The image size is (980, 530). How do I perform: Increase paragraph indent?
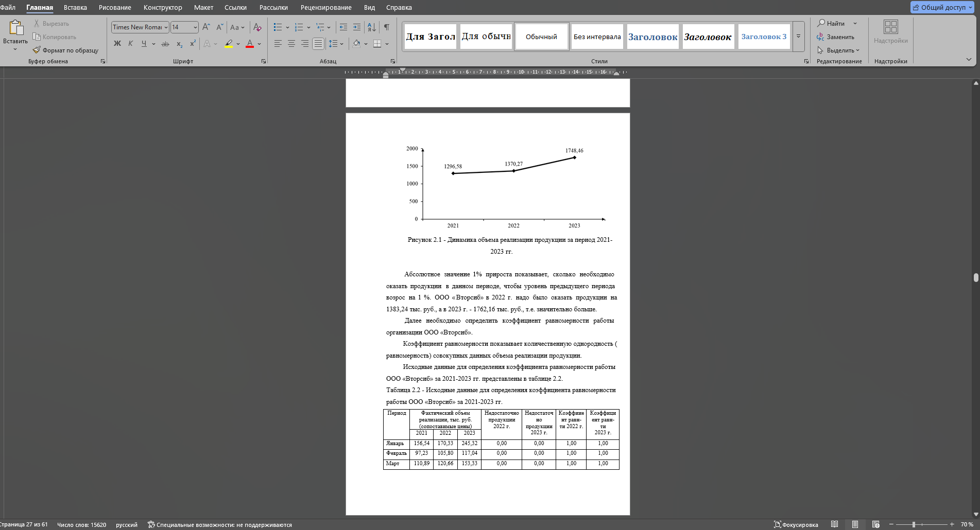[356, 27]
